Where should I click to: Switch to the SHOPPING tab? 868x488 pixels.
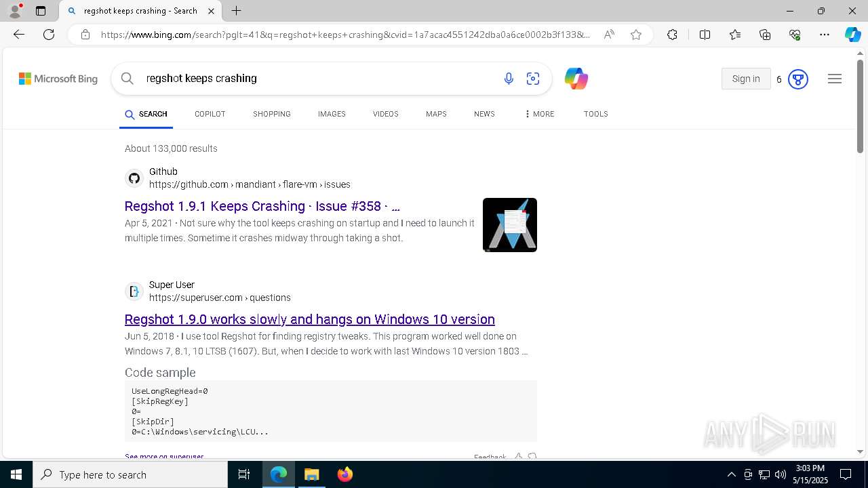pos(272,114)
